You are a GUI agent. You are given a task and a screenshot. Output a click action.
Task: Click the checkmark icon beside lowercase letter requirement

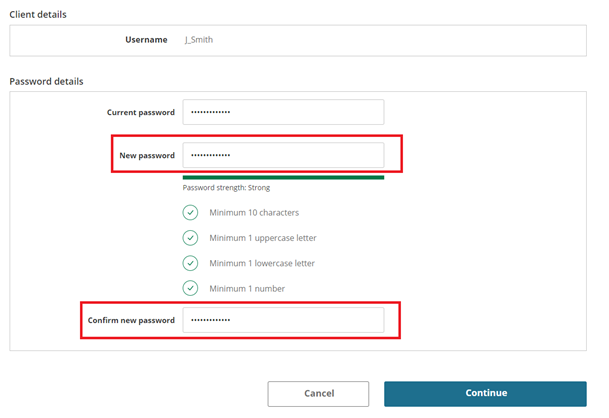(x=190, y=263)
